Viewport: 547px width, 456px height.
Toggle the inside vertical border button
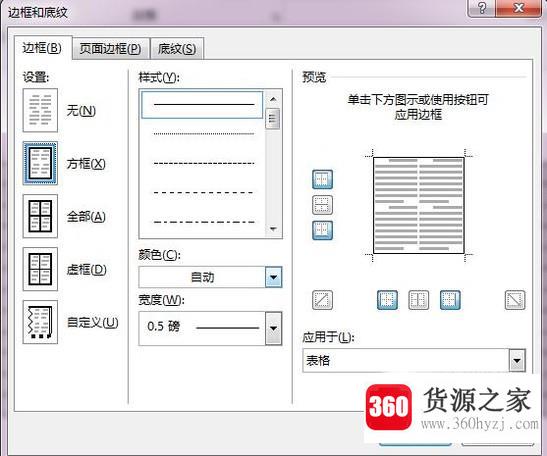coord(419,300)
